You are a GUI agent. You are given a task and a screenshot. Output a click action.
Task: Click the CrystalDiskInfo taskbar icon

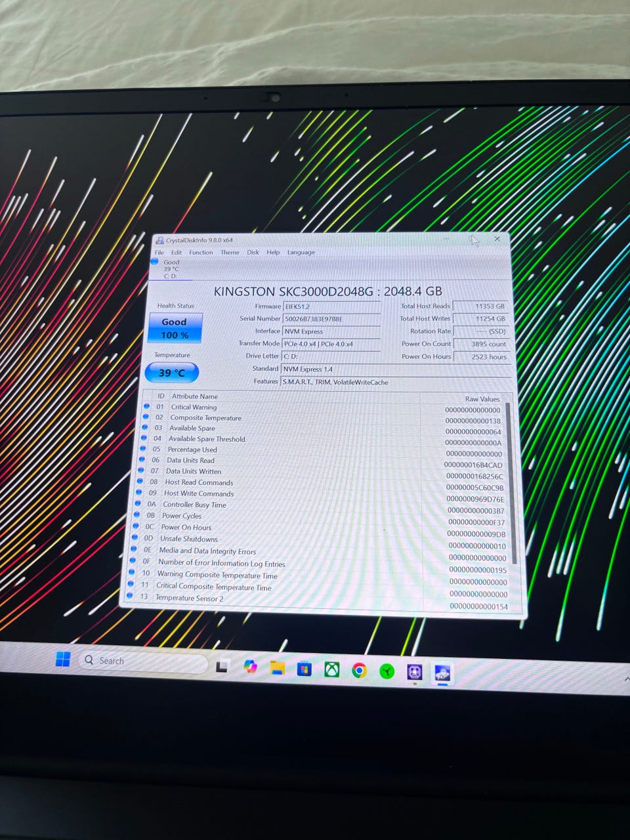[442, 672]
